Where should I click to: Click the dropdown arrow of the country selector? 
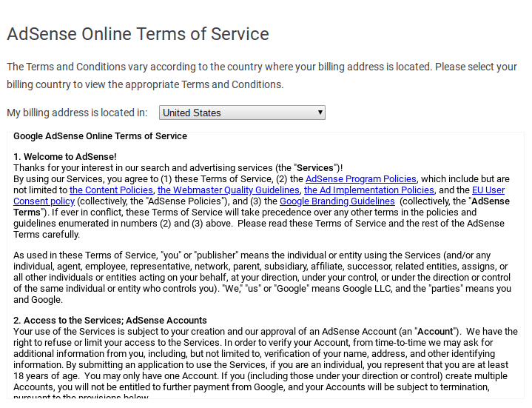(x=320, y=113)
